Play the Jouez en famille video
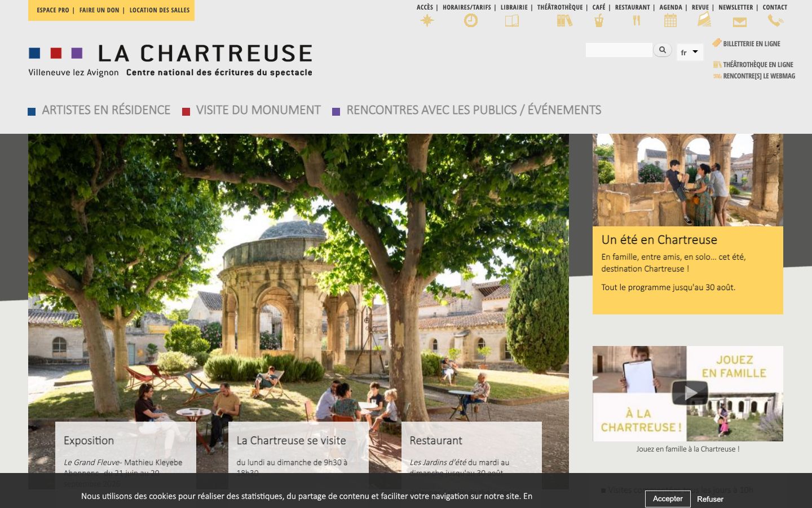 tap(690, 392)
